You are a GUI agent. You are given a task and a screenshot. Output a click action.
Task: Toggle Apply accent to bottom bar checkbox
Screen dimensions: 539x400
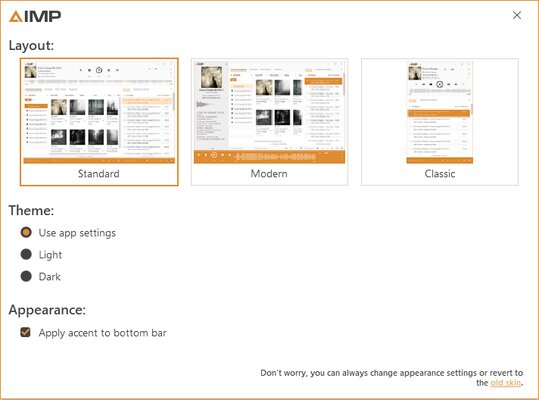25,332
